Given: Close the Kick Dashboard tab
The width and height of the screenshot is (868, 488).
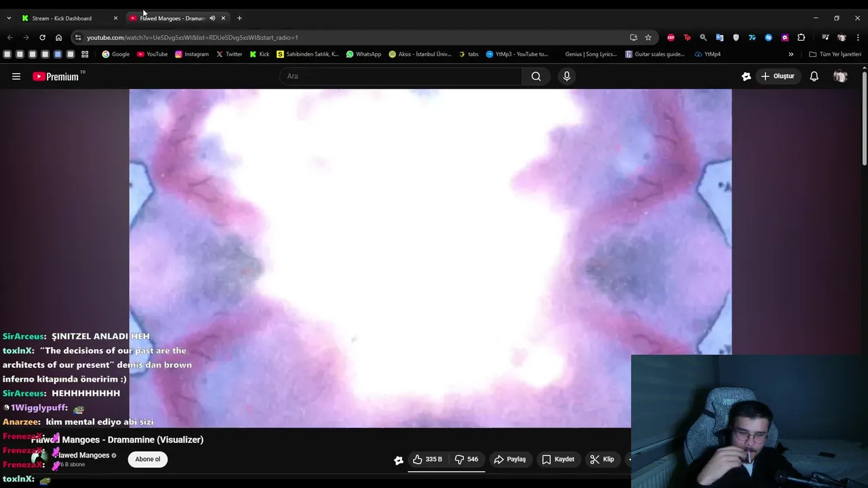Looking at the screenshot, I should pos(115,18).
